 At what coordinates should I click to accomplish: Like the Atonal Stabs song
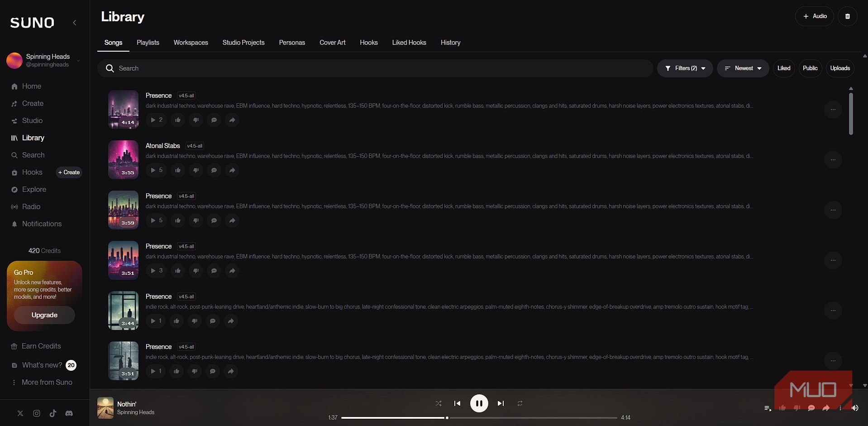[178, 170]
